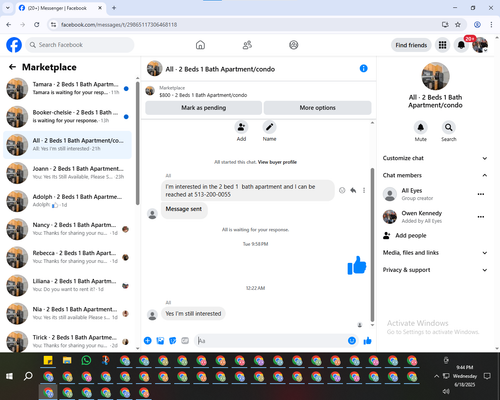Open the emoji picker in message box

[x=352, y=341]
